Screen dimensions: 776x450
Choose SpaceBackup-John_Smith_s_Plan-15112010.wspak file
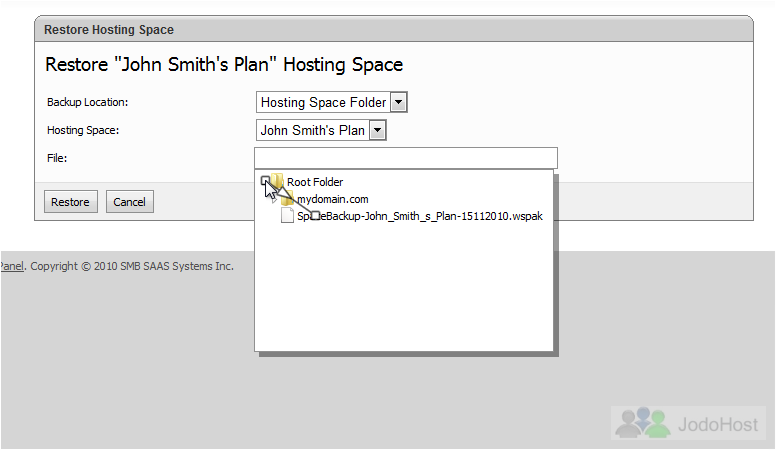coord(420,216)
